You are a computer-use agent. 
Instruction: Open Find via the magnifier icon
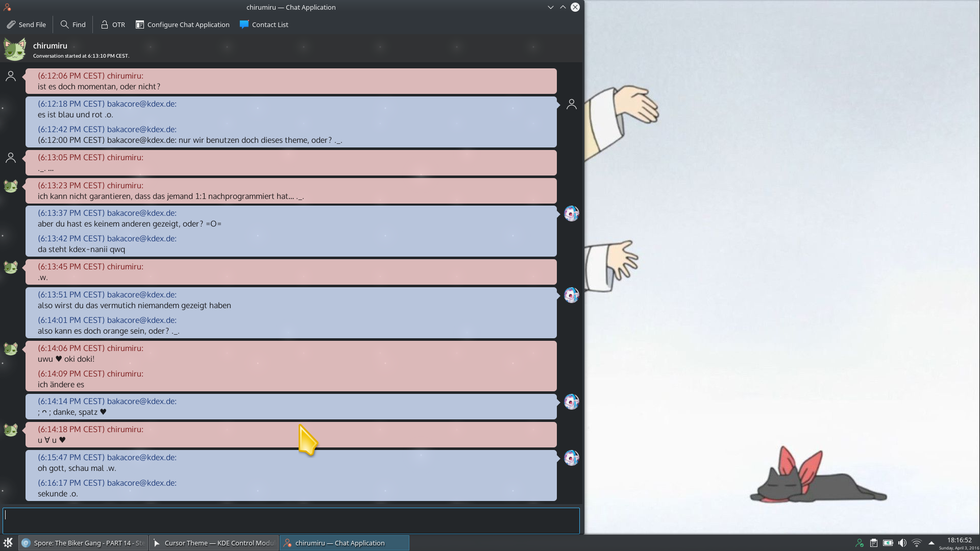pyautogui.click(x=64, y=24)
